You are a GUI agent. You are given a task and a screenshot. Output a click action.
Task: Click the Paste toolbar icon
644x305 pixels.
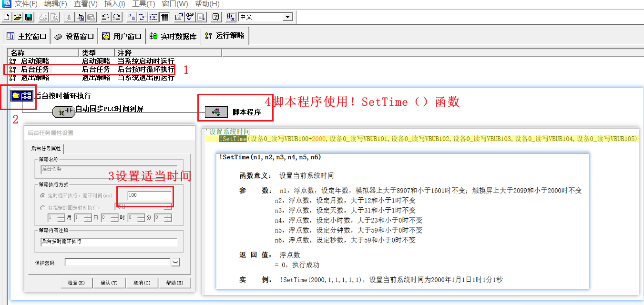(91, 17)
